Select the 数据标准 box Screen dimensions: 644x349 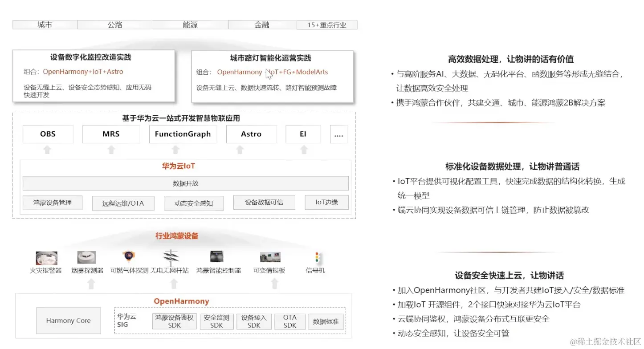point(326,321)
